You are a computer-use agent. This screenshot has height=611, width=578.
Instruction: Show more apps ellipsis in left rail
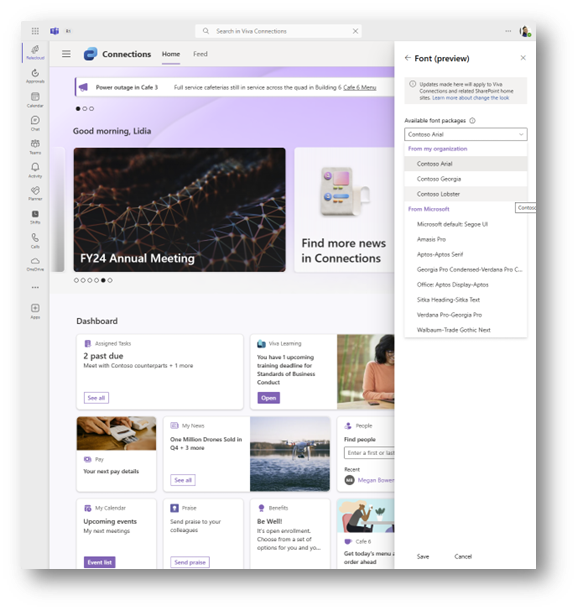pos(35,288)
